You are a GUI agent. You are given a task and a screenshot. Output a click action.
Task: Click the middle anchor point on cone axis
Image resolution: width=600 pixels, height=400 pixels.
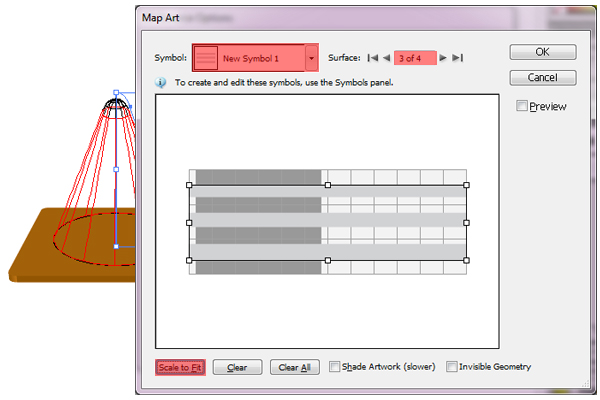pyautogui.click(x=116, y=169)
